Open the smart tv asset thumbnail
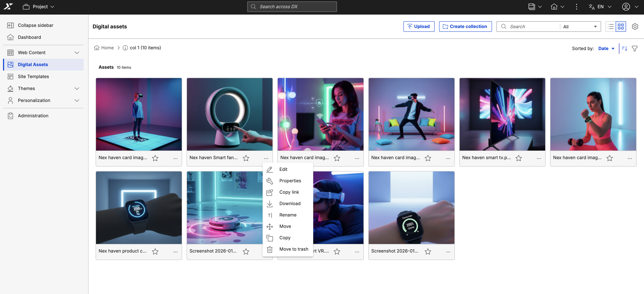This screenshot has height=294, width=644. pos(502,114)
